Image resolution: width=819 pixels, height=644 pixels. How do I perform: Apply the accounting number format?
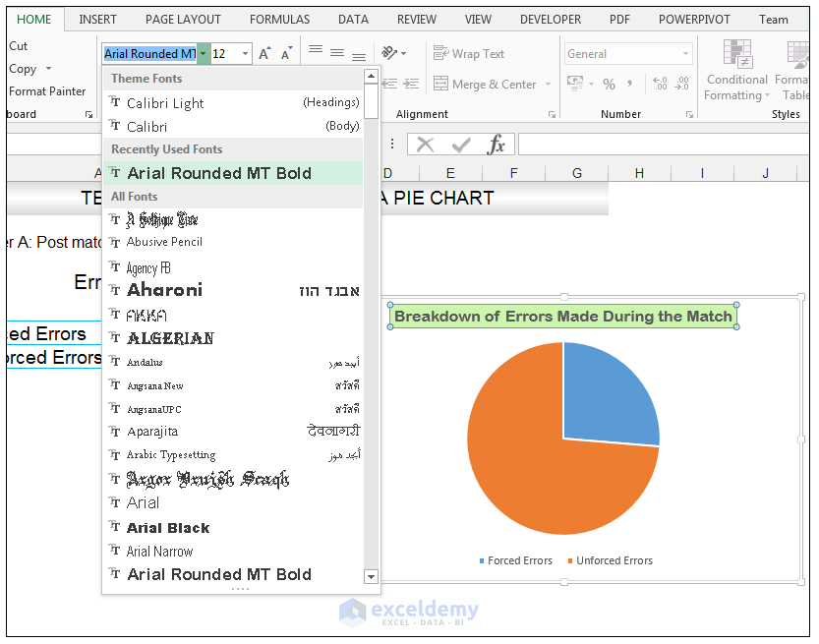point(575,83)
